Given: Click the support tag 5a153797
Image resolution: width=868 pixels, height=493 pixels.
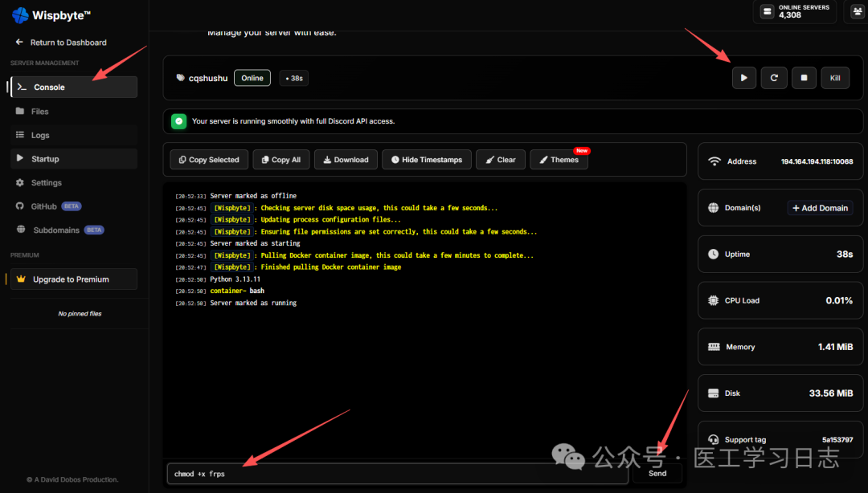Looking at the screenshot, I should pyautogui.click(x=837, y=440).
